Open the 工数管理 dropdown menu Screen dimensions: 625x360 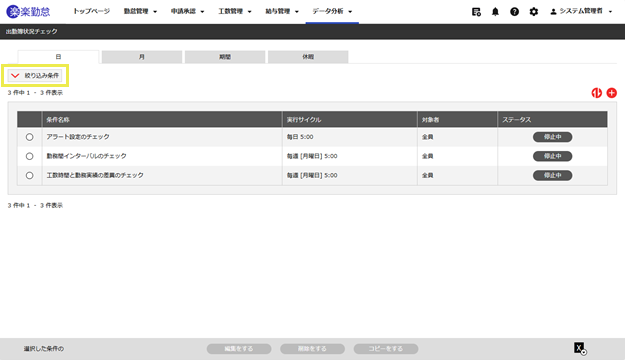(234, 12)
